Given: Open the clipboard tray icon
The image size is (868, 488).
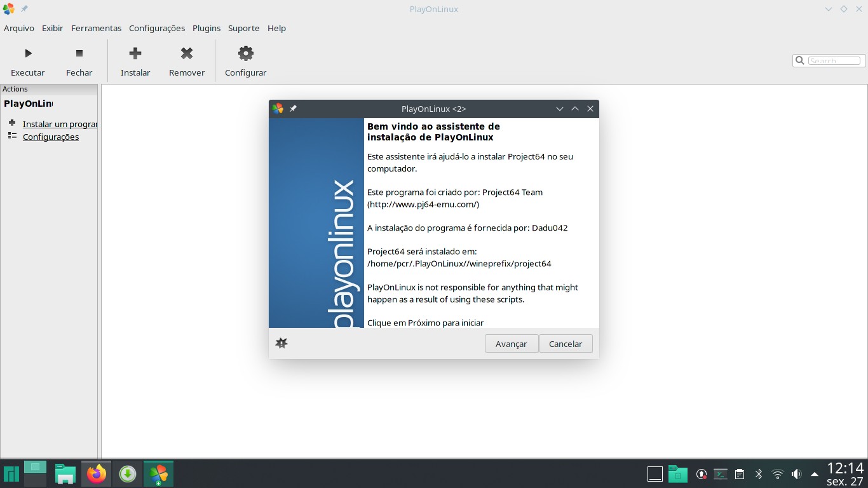Looking at the screenshot, I should pos(740,474).
